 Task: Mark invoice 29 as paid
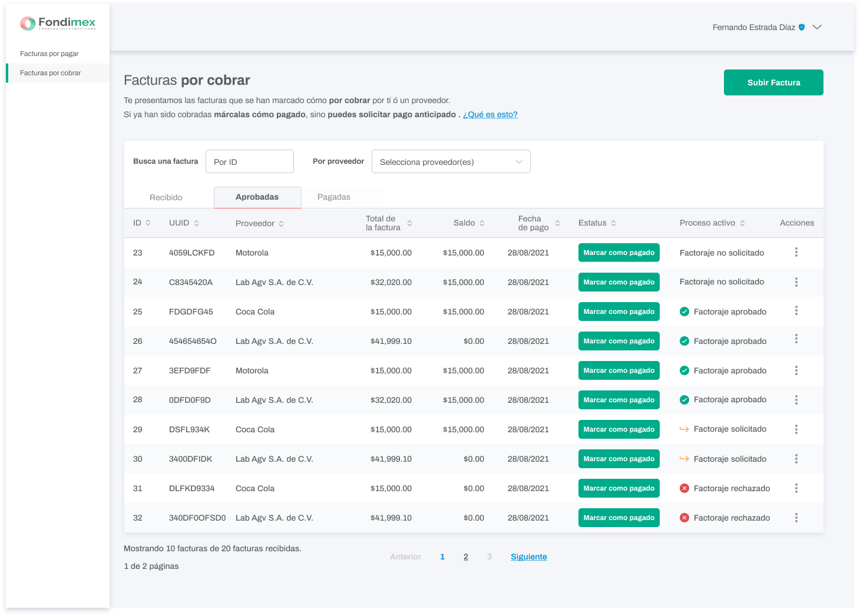[x=619, y=429]
